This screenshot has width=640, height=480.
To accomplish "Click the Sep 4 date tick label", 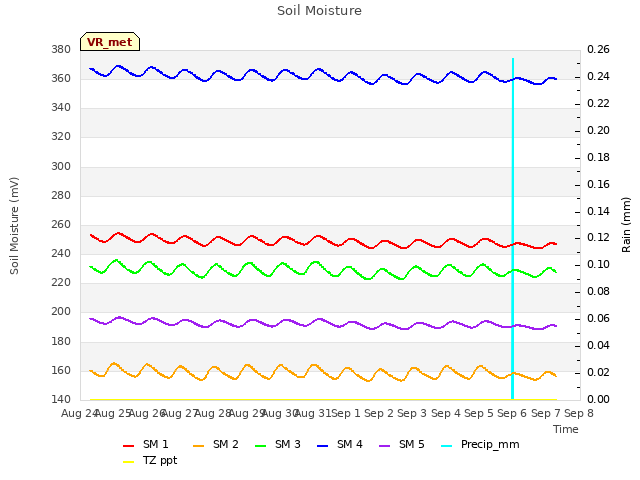I will point(446,413).
